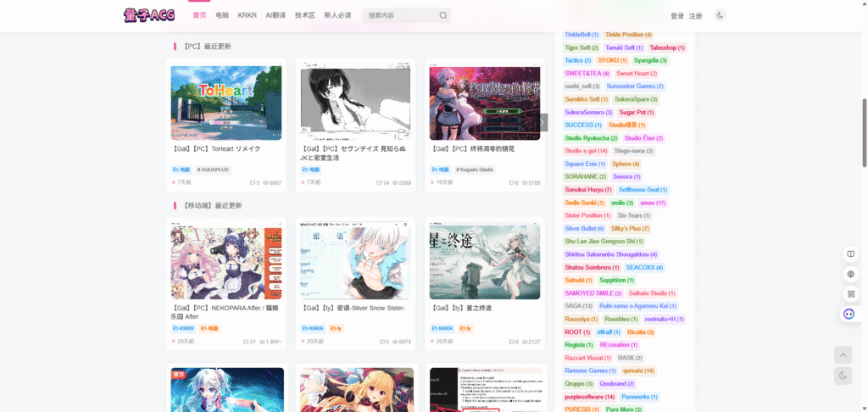Screen dimensions: 868x412
Task: Select the Talesshop (1) tag
Action: pyautogui.click(x=667, y=47)
